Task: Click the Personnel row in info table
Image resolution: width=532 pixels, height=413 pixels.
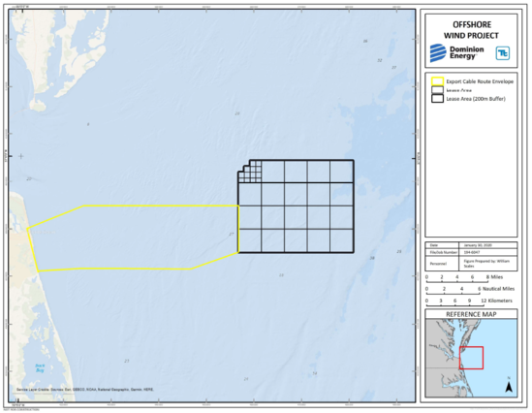Action: pos(471,264)
